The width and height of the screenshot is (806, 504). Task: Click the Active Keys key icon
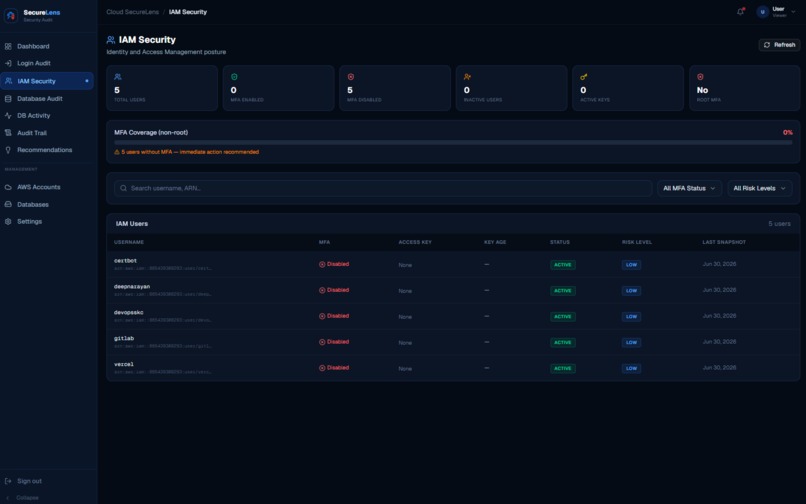[584, 77]
